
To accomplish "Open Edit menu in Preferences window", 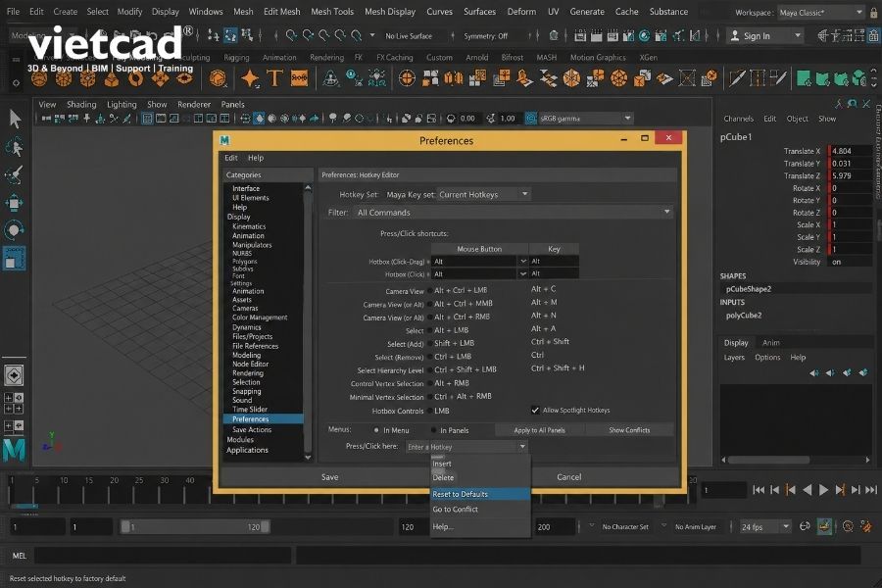I will (x=231, y=158).
